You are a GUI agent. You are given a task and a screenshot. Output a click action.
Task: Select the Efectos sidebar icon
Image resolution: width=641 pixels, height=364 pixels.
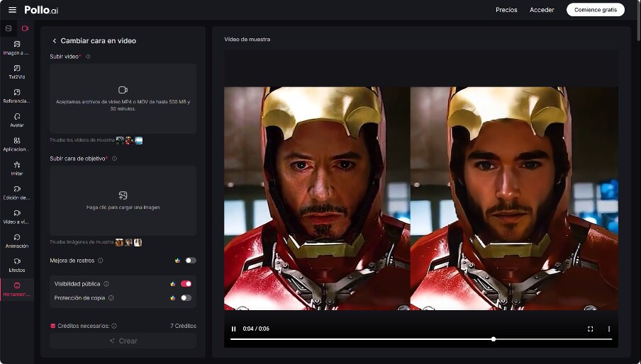tap(16, 264)
